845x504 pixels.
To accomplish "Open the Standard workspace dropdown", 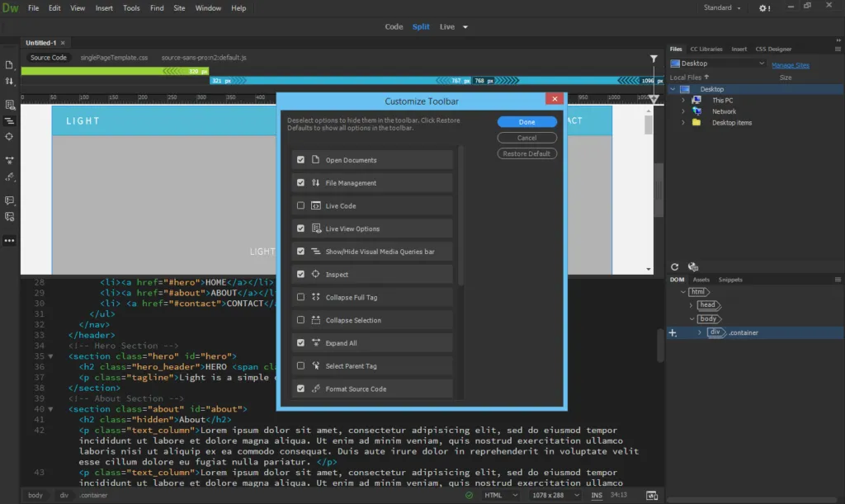I will click(722, 8).
